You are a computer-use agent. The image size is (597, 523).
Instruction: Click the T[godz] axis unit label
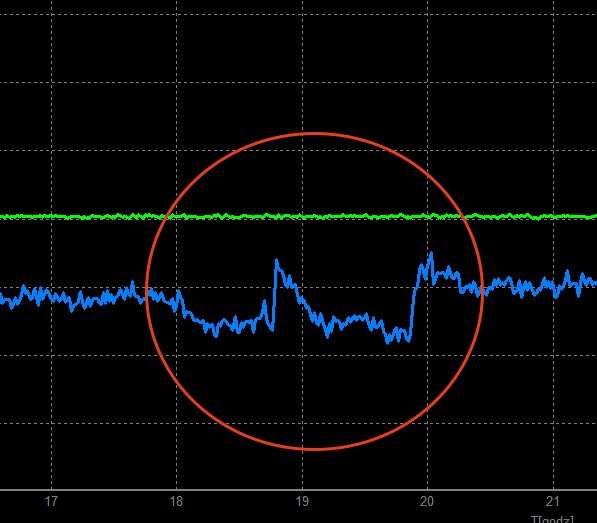(x=552, y=519)
